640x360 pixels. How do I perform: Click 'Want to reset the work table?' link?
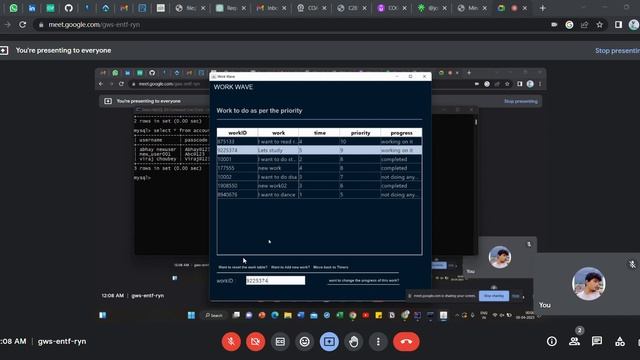243,267
